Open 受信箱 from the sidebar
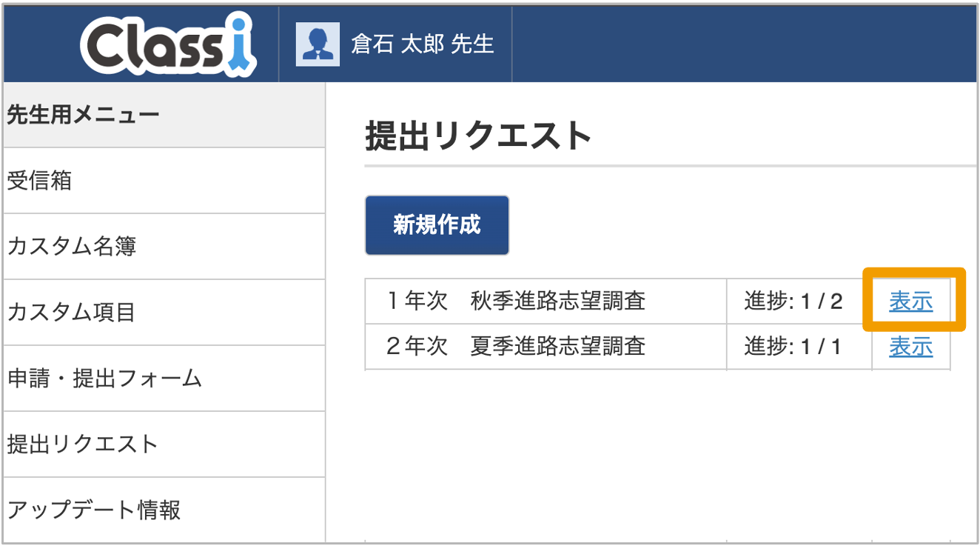980x546 pixels. [40, 181]
